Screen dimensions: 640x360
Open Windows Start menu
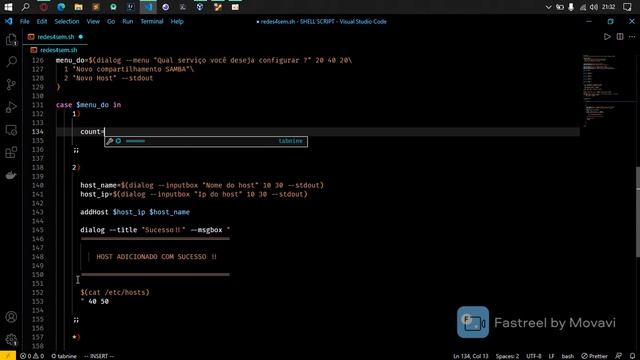(x=8, y=7)
